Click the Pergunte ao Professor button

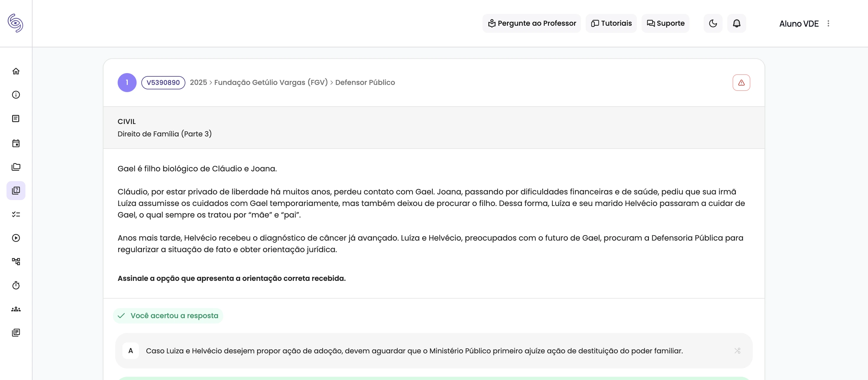pos(531,23)
